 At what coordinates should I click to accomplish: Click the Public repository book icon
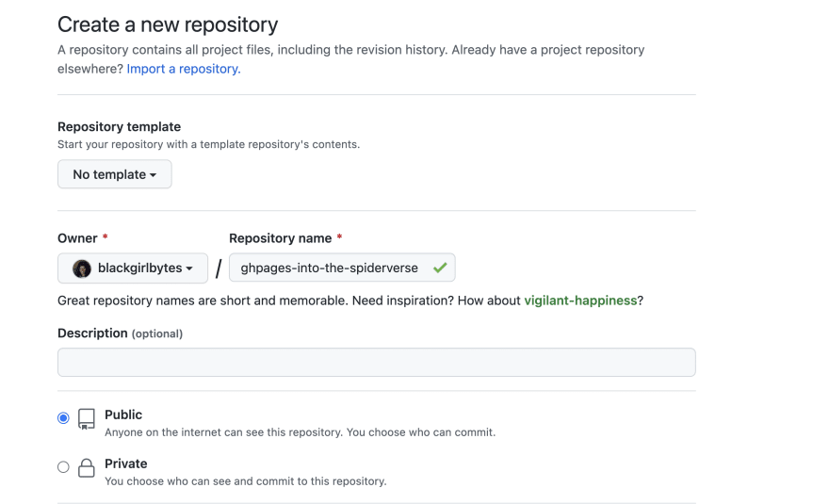point(86,419)
